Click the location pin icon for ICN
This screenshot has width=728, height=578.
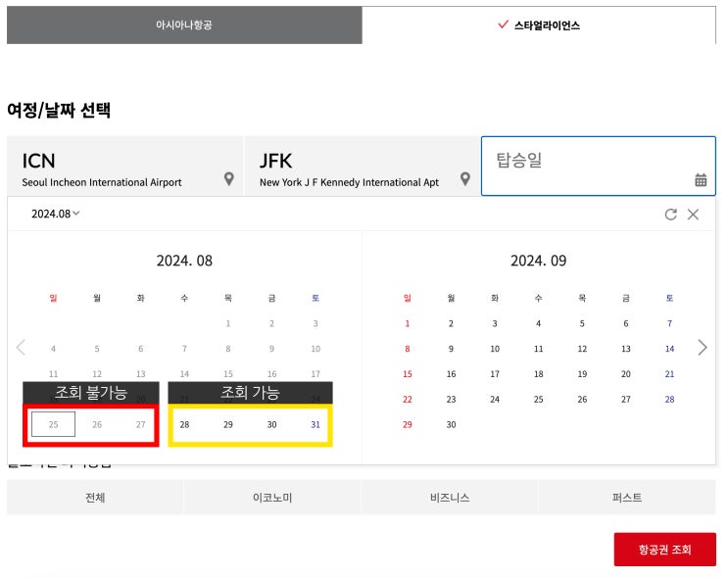[229, 178]
